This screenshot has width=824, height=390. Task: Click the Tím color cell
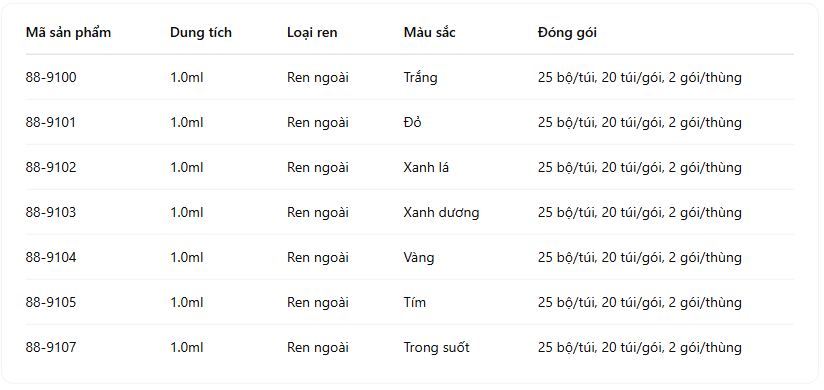click(415, 303)
